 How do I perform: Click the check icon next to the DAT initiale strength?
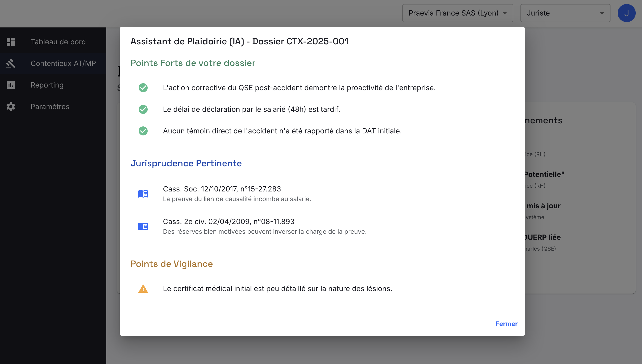click(143, 131)
